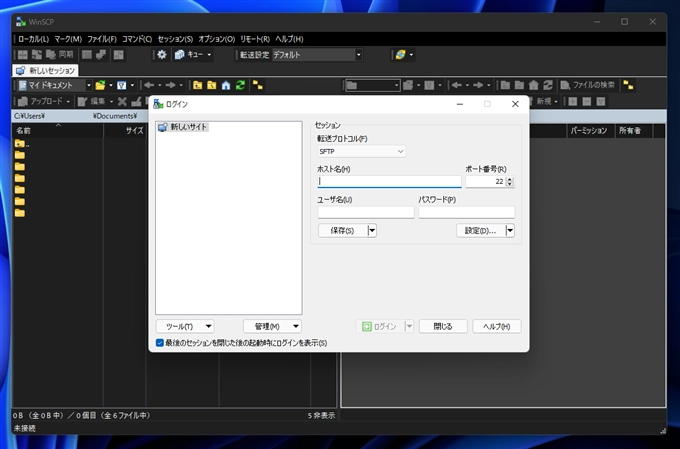The image size is (680, 449).
Task: Open the オプション(O) menu
Action: pyautogui.click(x=216, y=38)
